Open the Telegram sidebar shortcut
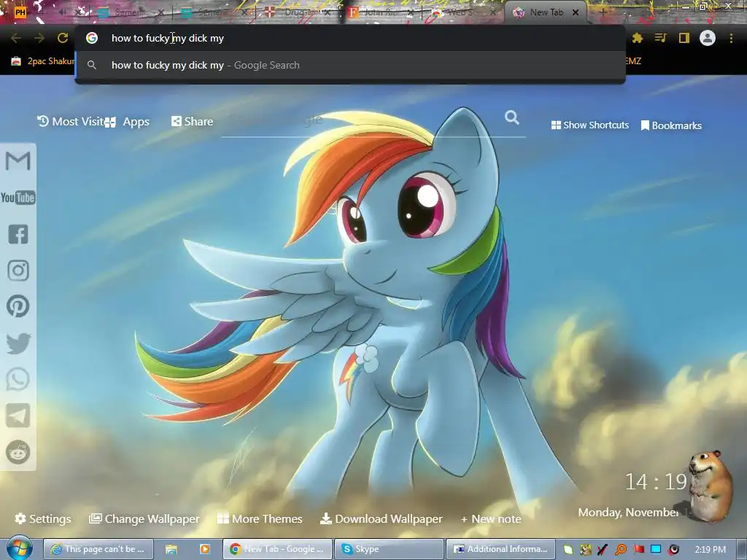Viewport: 747px width, 560px height. point(18,416)
